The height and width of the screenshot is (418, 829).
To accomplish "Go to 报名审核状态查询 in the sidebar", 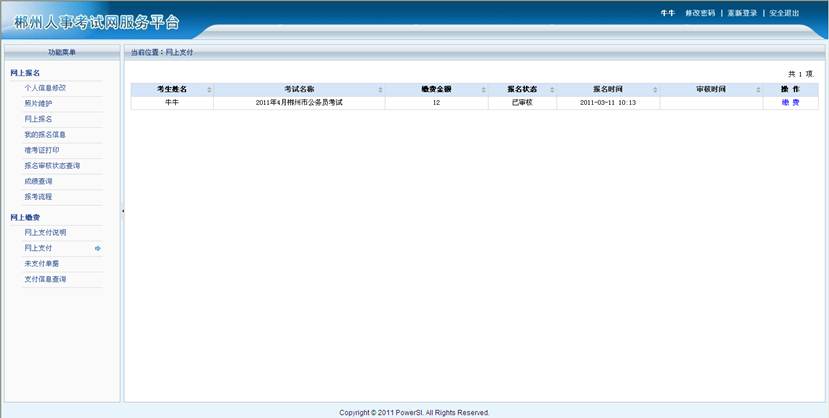I will pyautogui.click(x=52, y=165).
